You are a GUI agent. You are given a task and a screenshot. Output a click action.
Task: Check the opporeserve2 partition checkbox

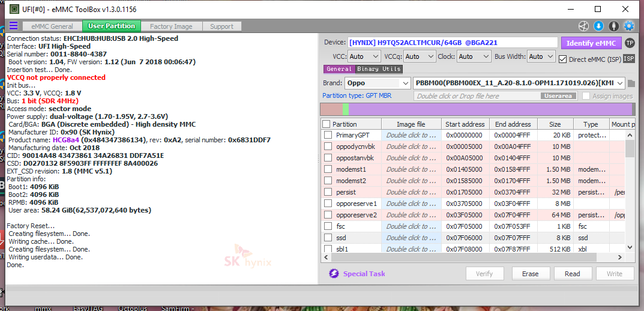click(x=328, y=214)
